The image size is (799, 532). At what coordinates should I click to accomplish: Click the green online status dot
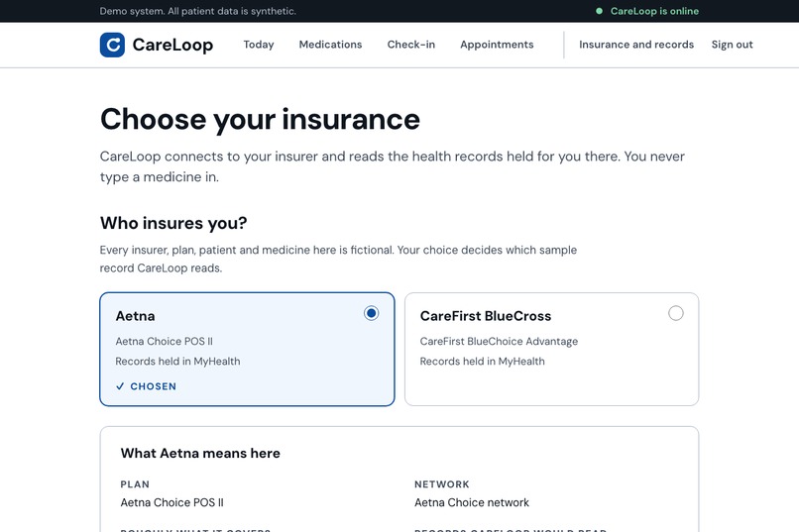(x=599, y=11)
